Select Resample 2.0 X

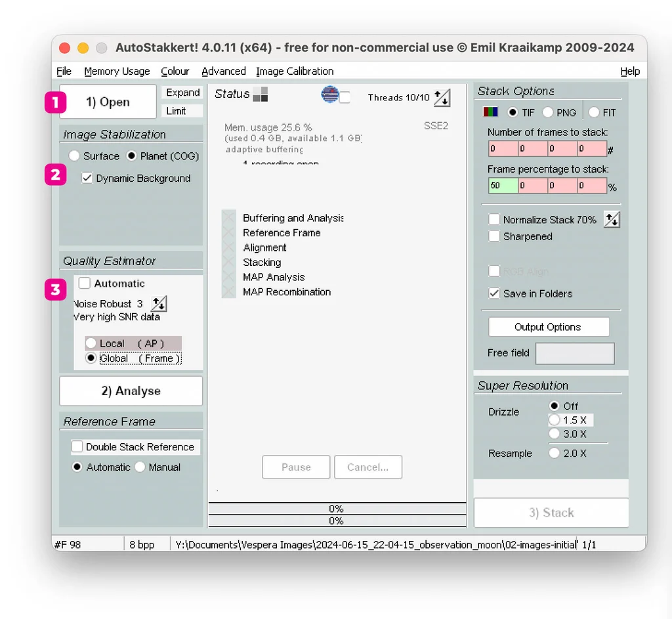(554, 453)
